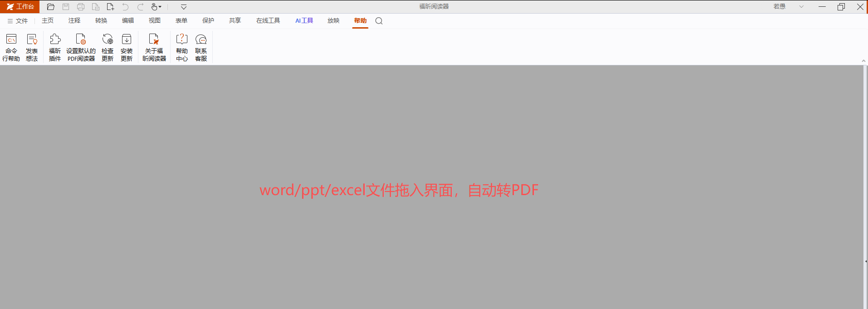The image size is (868, 309).
Task: Click the redo arrow icon
Action: 140,7
